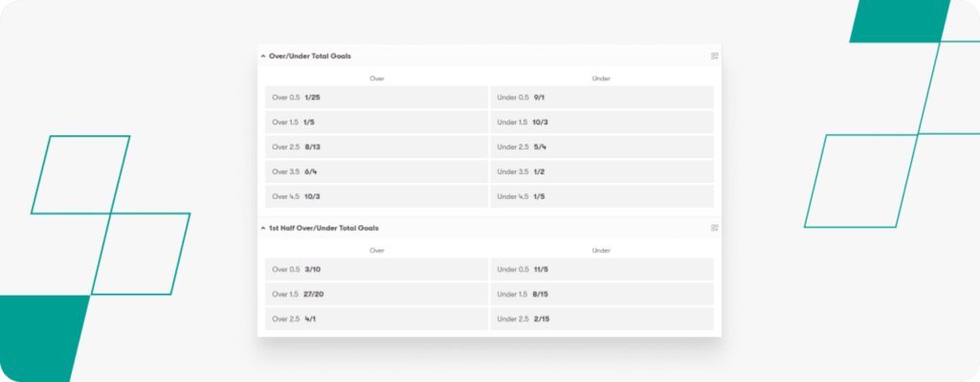Screen dimensions: 980x382
Task: Add Over 3.5 at 6/4 to betslip
Action: pos(376,171)
